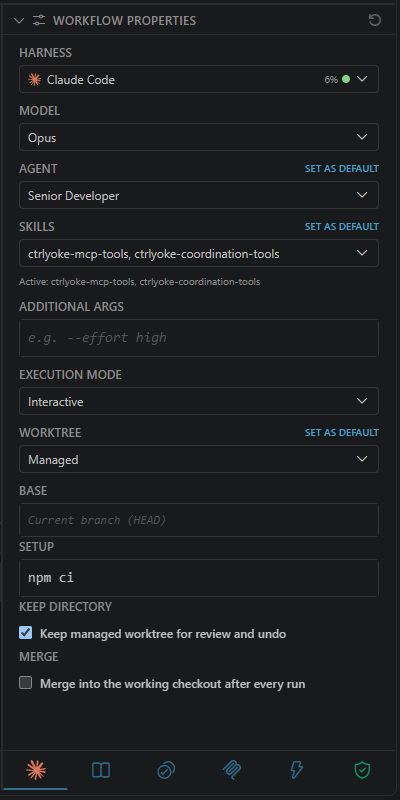Click into the Additional Args input field
The height and width of the screenshot is (800, 400).
[199, 337]
